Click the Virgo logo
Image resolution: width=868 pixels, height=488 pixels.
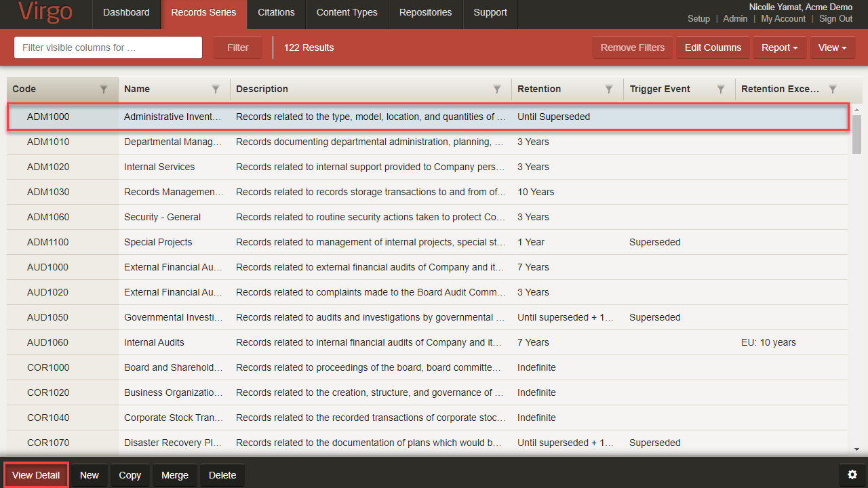click(45, 12)
